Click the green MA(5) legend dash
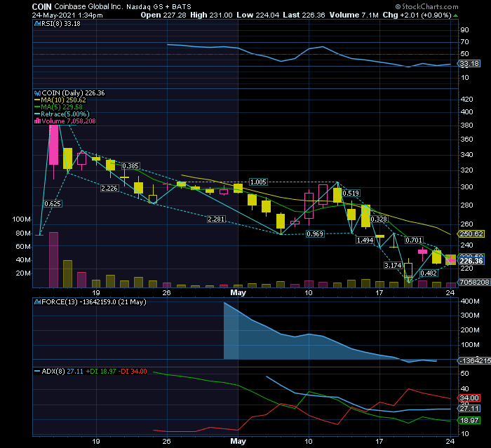 37,107
